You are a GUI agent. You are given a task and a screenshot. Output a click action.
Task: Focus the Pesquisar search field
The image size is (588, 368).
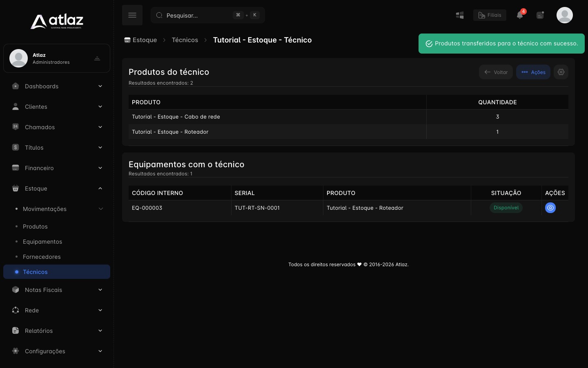click(208, 15)
